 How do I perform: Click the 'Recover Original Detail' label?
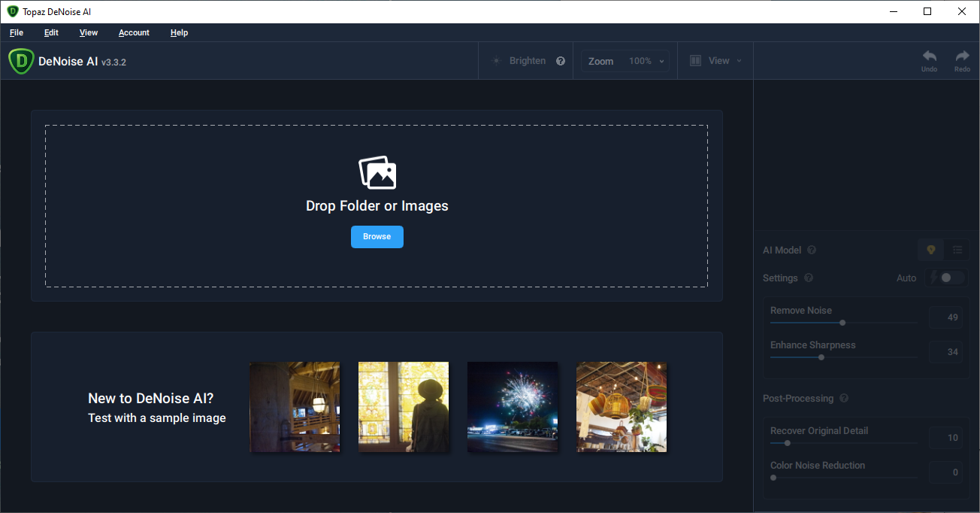tap(819, 431)
